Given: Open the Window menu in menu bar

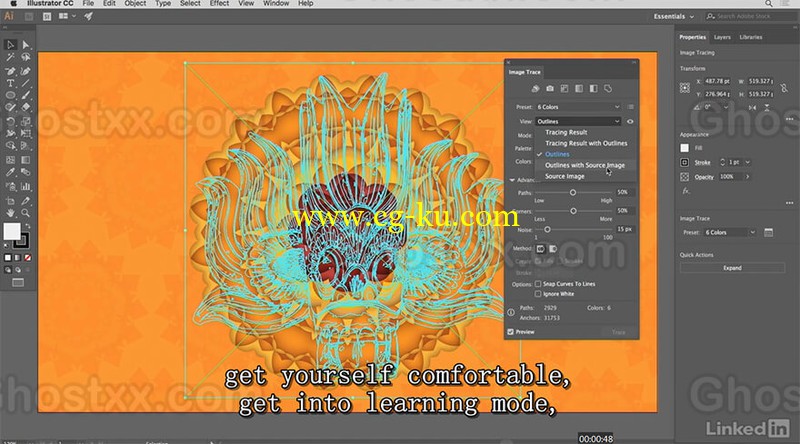Looking at the screenshot, I should pyautogui.click(x=276, y=4).
